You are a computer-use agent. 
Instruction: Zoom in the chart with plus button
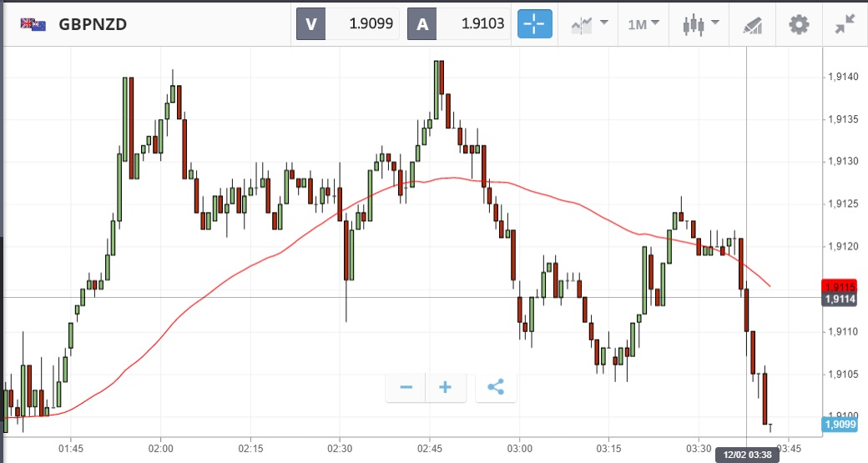(x=445, y=387)
